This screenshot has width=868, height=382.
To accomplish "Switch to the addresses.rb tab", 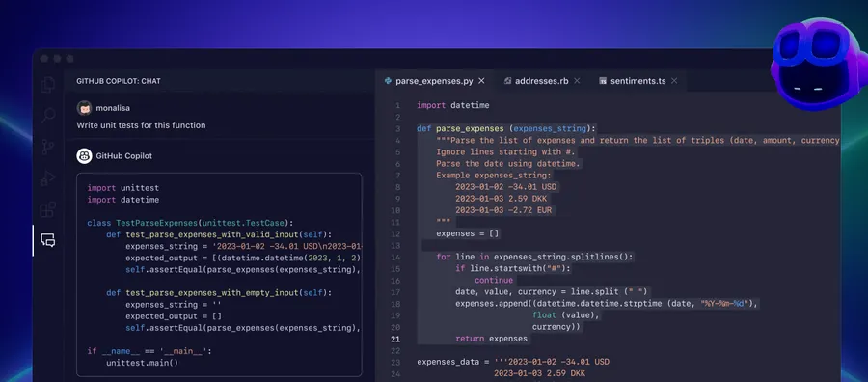I will (541, 81).
